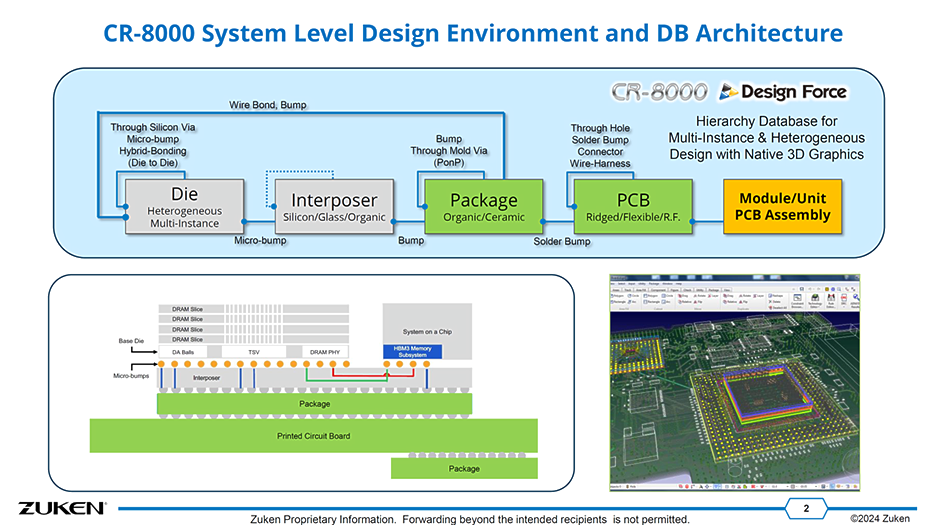Open Technology Editor in the embedded screenshot
Screen dimensions: 940x525
(815, 301)
